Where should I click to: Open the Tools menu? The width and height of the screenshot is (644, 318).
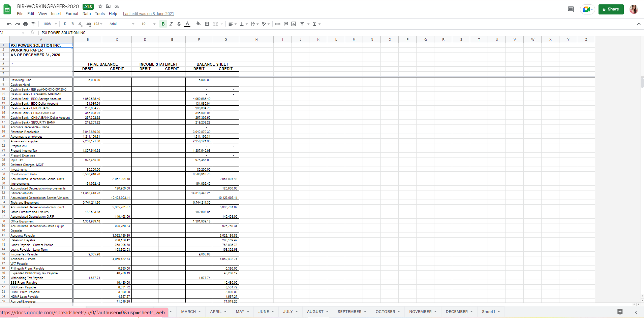[x=100, y=14]
